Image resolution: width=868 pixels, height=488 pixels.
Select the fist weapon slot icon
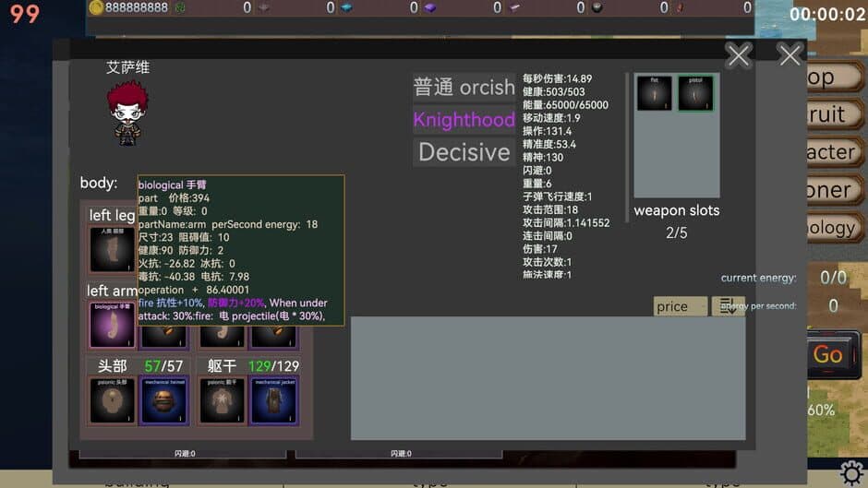654,93
